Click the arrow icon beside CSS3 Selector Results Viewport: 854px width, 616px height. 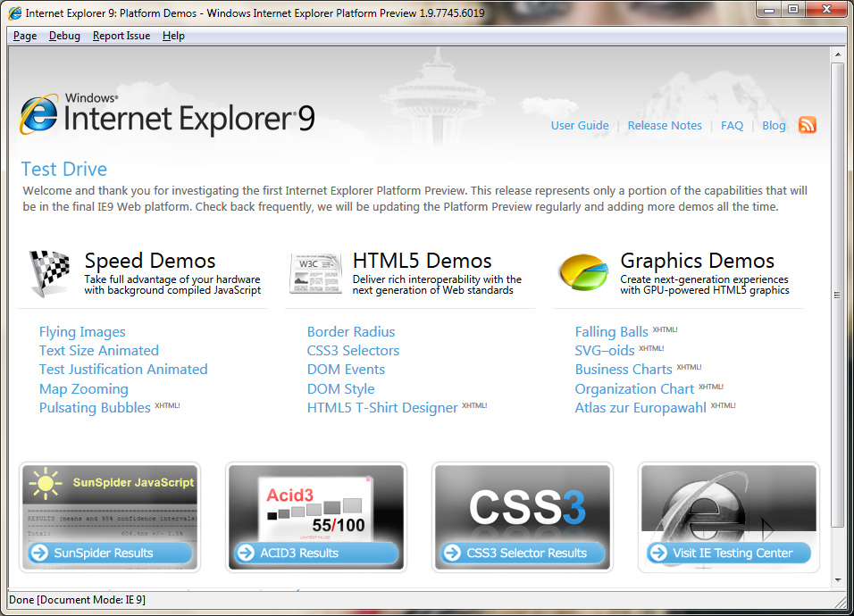pos(452,553)
